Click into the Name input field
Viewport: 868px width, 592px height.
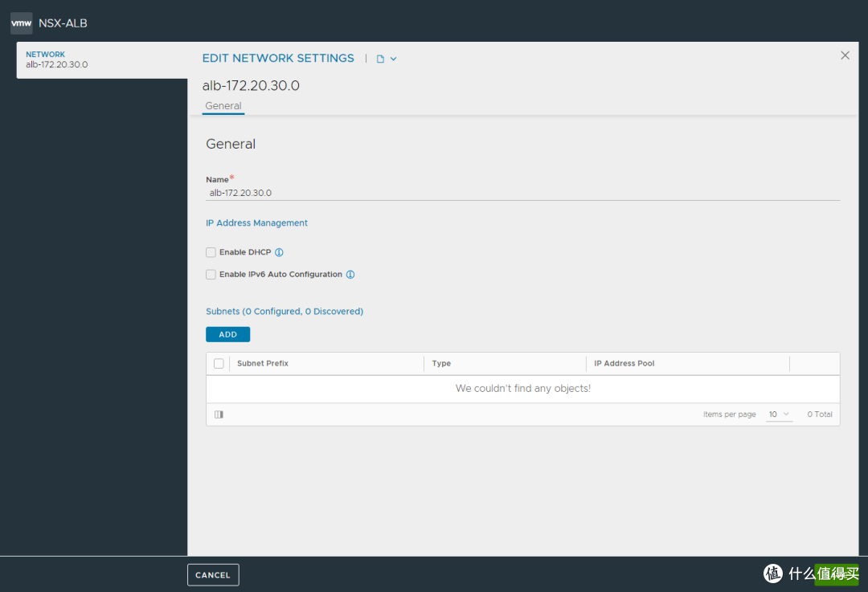522,193
